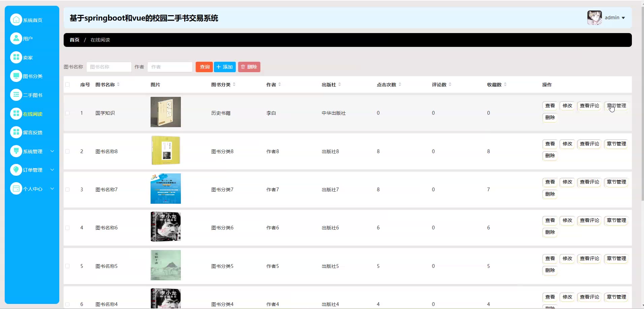Open 系统首页 menu item
The width and height of the screenshot is (644, 309).
33,20
